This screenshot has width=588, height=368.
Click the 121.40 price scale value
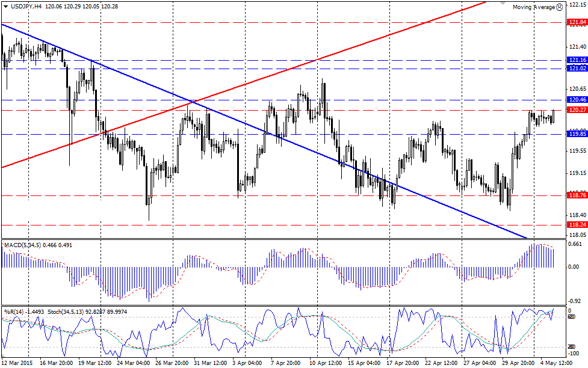pos(578,47)
